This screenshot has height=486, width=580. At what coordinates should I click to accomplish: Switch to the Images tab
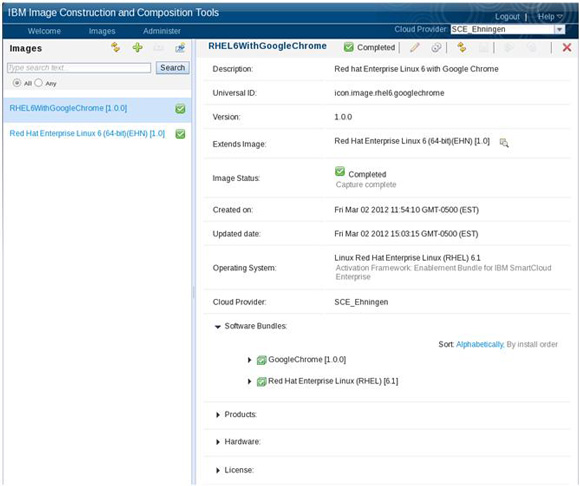click(102, 31)
